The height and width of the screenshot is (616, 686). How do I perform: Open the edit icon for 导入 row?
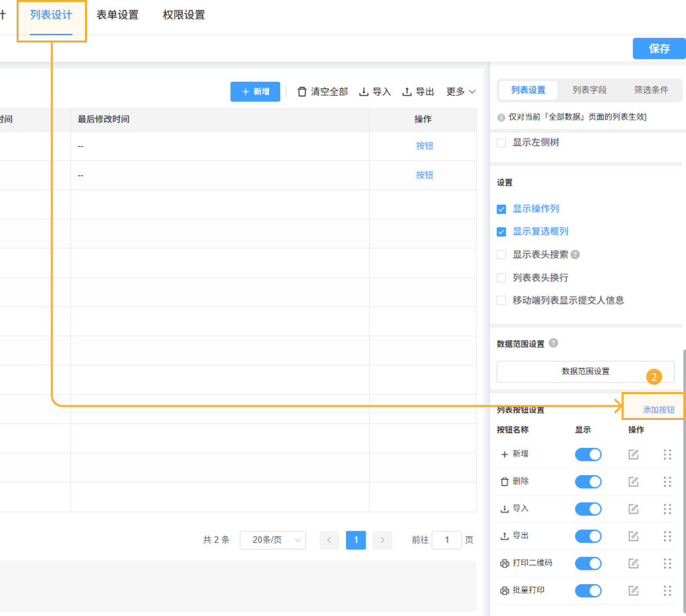pyautogui.click(x=633, y=509)
